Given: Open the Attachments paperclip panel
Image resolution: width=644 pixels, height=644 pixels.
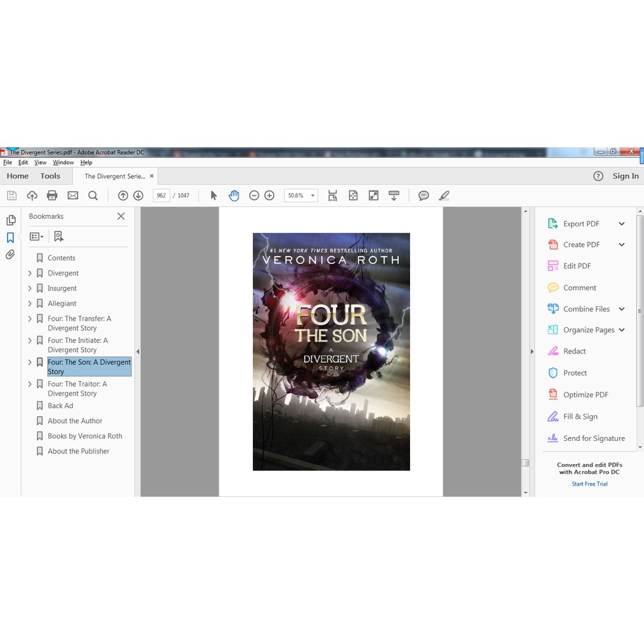Looking at the screenshot, I should point(10,255).
